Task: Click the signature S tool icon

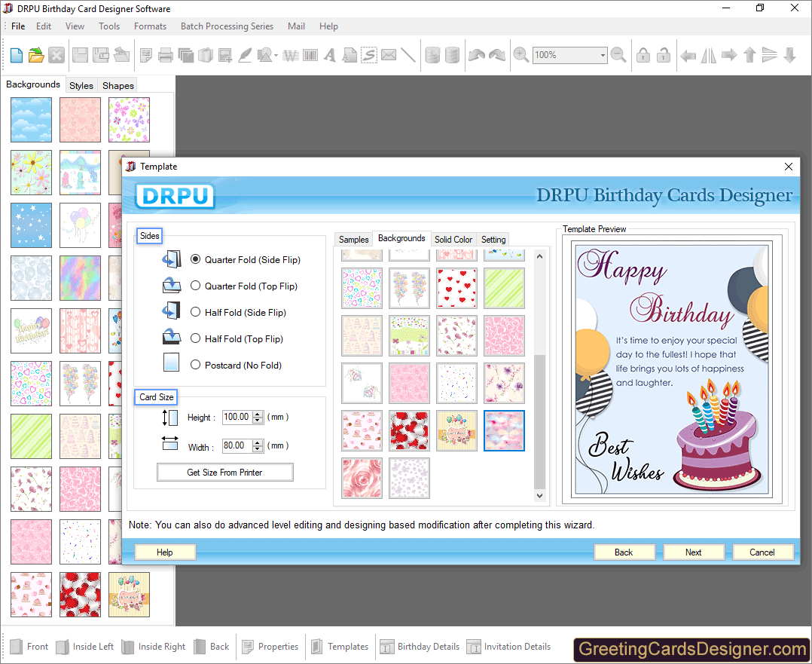Action: coord(369,55)
